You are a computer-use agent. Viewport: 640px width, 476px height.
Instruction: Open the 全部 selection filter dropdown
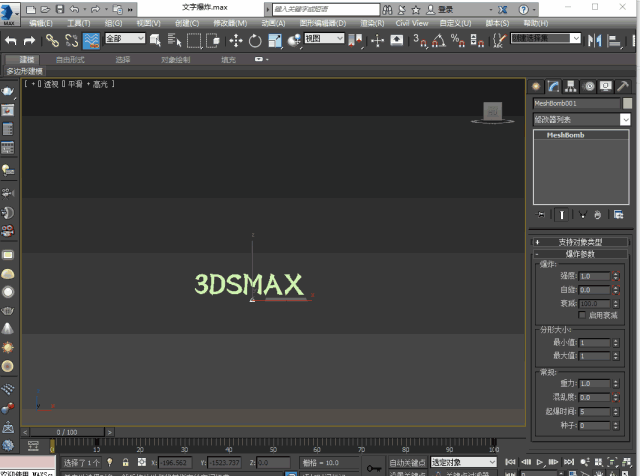coord(125,38)
